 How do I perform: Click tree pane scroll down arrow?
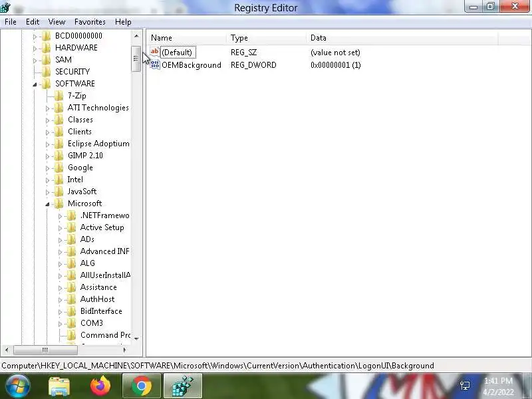click(136, 338)
